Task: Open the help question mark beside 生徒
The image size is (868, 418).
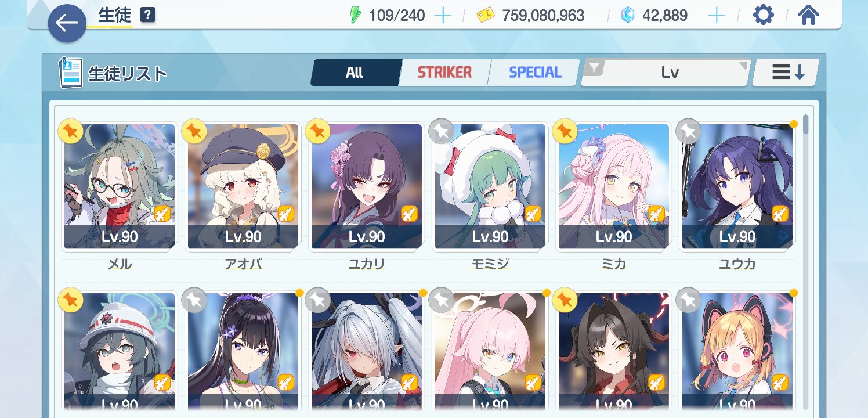Action: [148, 16]
